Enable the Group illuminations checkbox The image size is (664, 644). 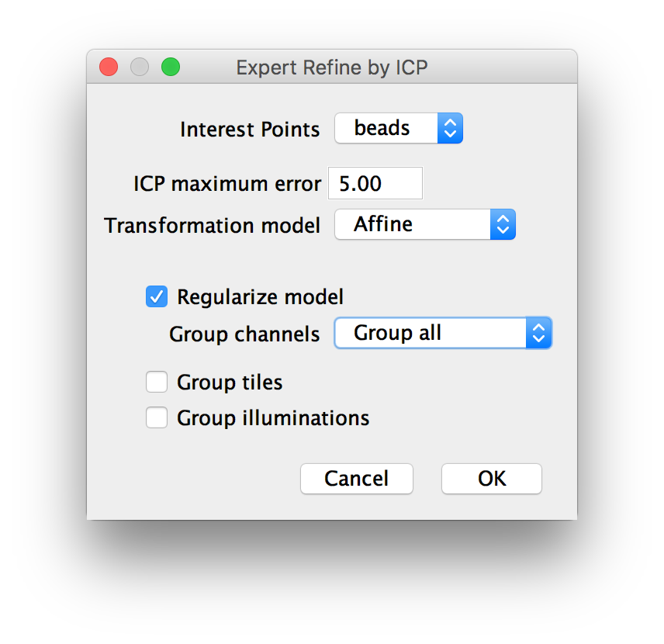pyautogui.click(x=157, y=417)
